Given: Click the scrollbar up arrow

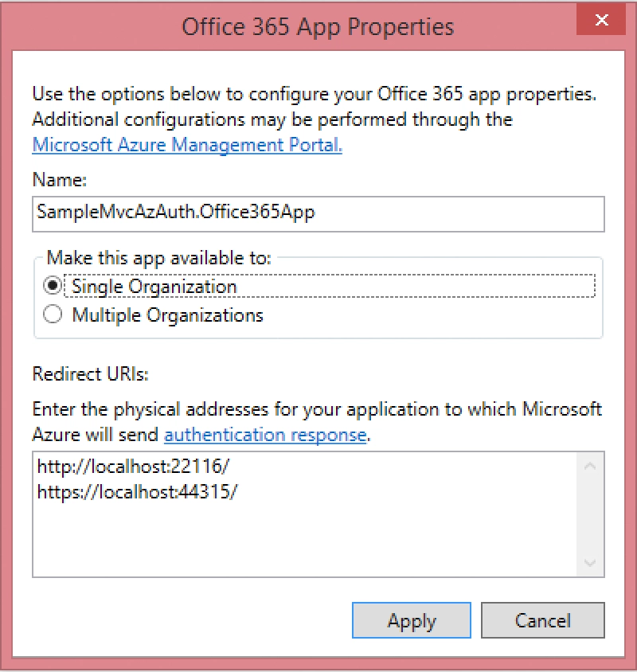Looking at the screenshot, I should [589, 465].
